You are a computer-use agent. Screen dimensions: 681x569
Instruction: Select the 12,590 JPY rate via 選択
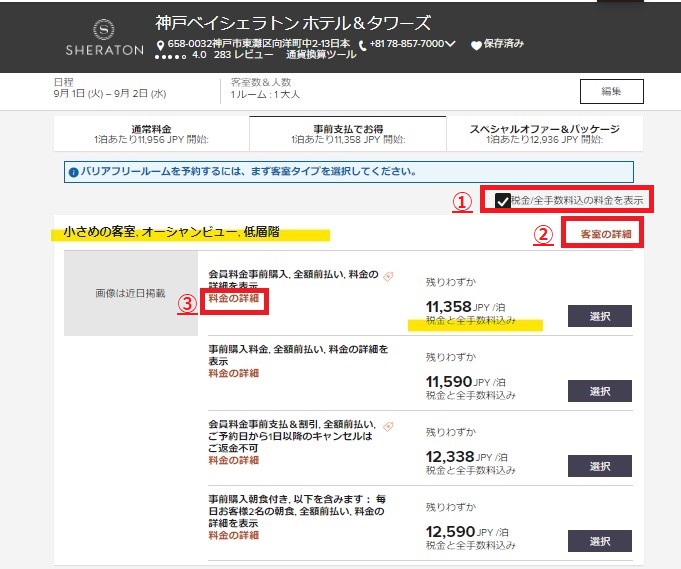[600, 541]
